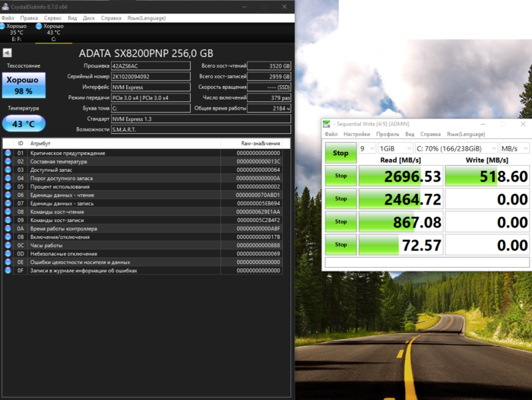Select row Включения/отключения

click(x=142, y=237)
